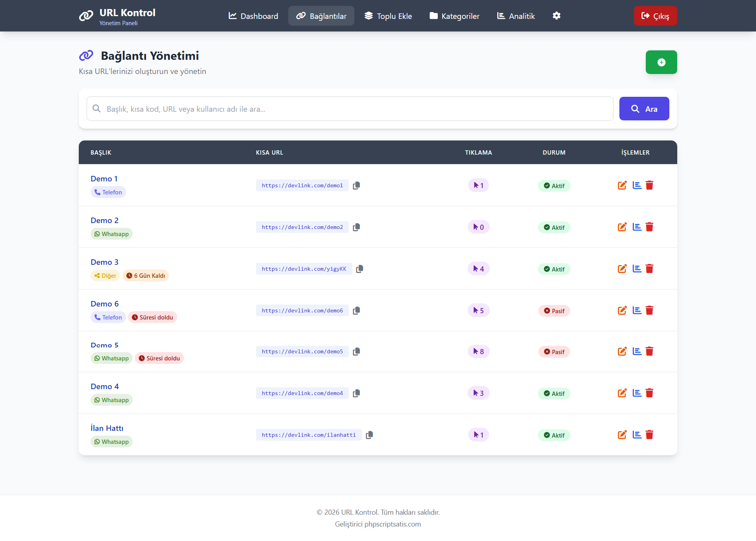Click the Pasif status badge of Demo 6

coord(554,311)
